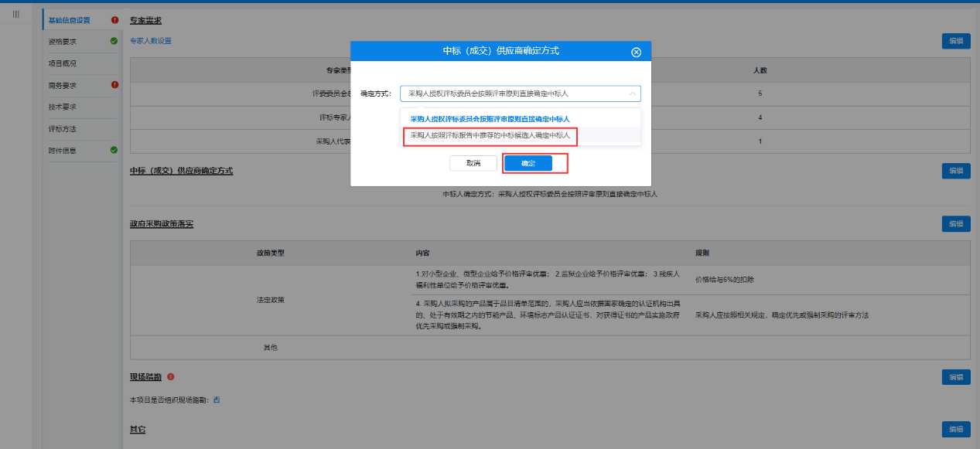Screen dimensions: 980x449
Task: Go to the 评标方法 sidebar tab
Action: (x=63, y=128)
